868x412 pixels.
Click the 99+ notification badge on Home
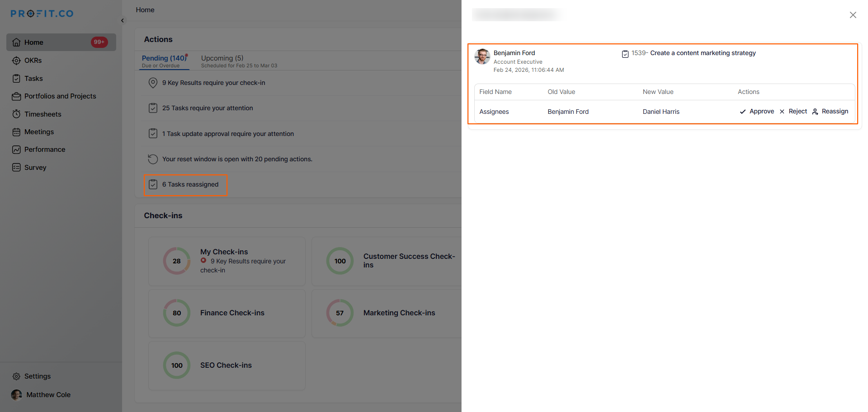coord(99,42)
